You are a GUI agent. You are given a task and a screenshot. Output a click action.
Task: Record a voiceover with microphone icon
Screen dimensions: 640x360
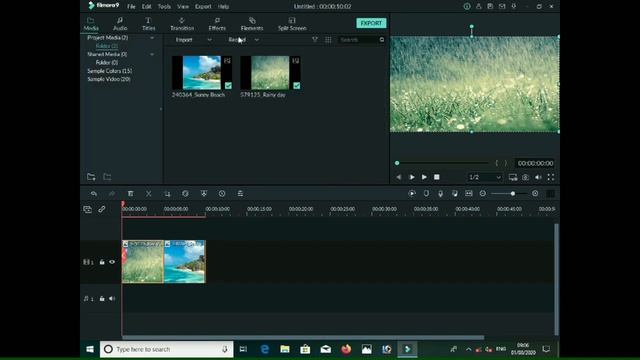(x=440, y=193)
